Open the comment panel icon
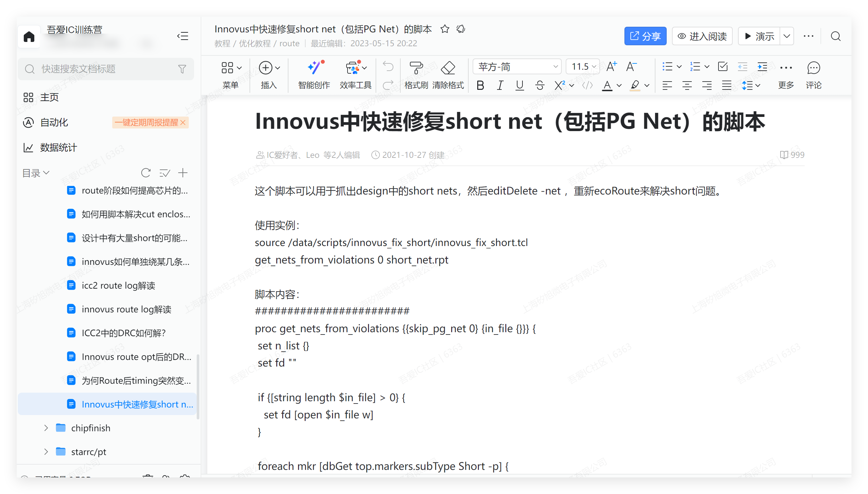 click(x=813, y=68)
